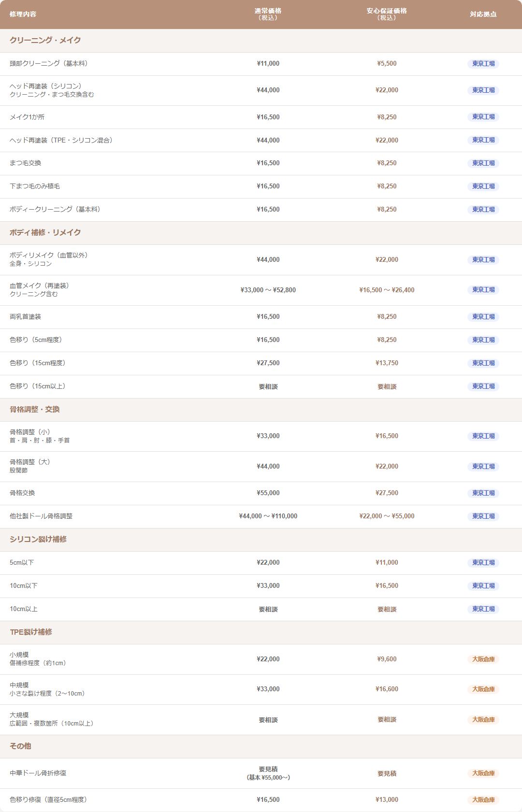The height and width of the screenshot is (812, 522).
Task: Click the ¥27,500 guarantee price for 骨格交換
Action: tap(387, 493)
